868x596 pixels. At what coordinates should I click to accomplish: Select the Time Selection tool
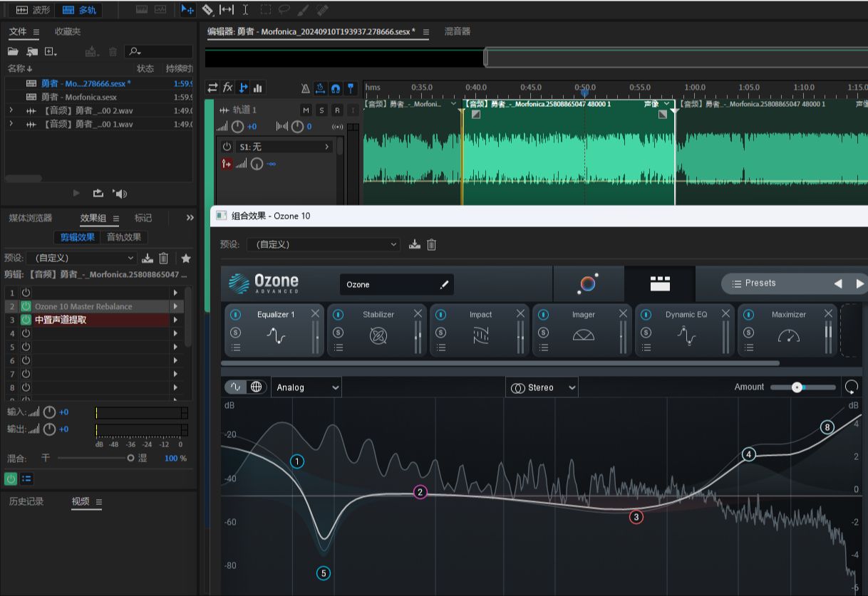[245, 10]
